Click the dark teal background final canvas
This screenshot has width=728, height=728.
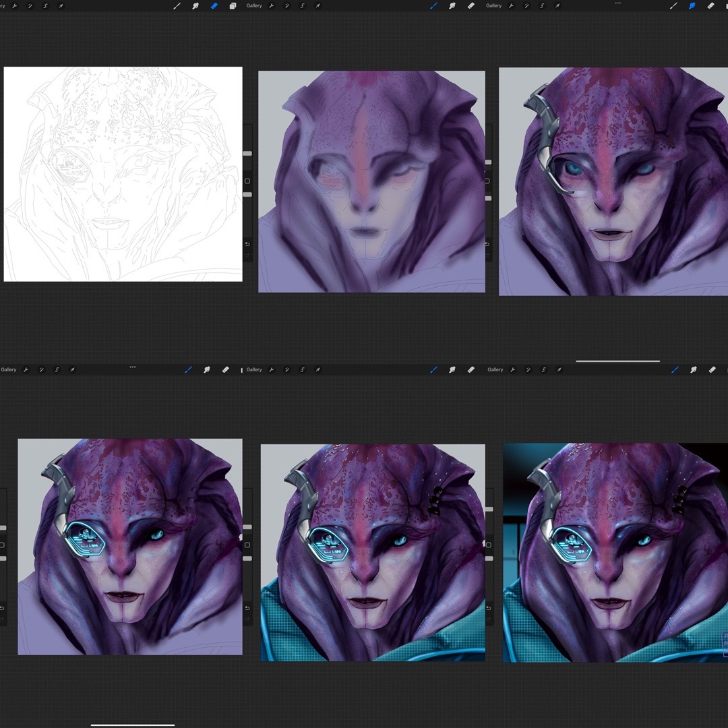[615, 553]
